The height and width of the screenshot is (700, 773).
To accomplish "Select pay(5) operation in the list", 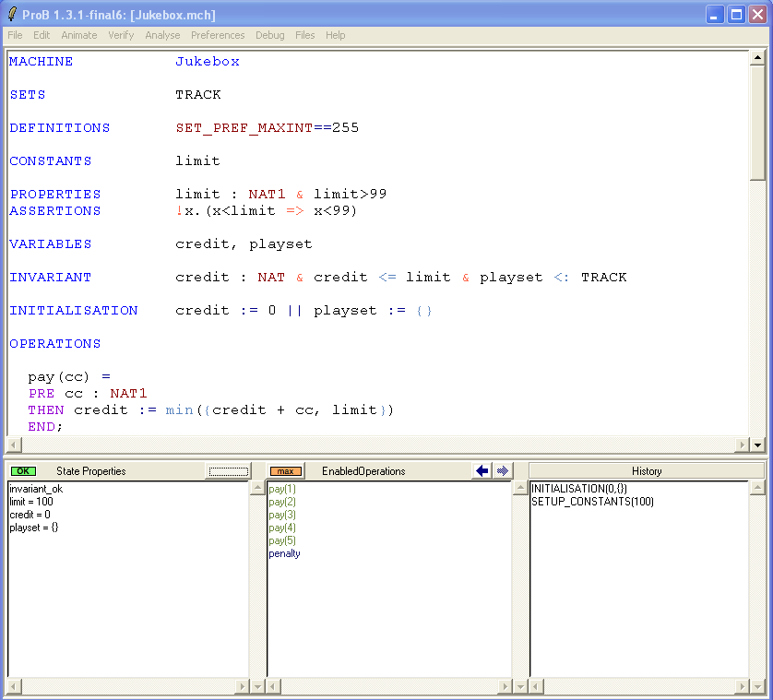I will coord(282,540).
